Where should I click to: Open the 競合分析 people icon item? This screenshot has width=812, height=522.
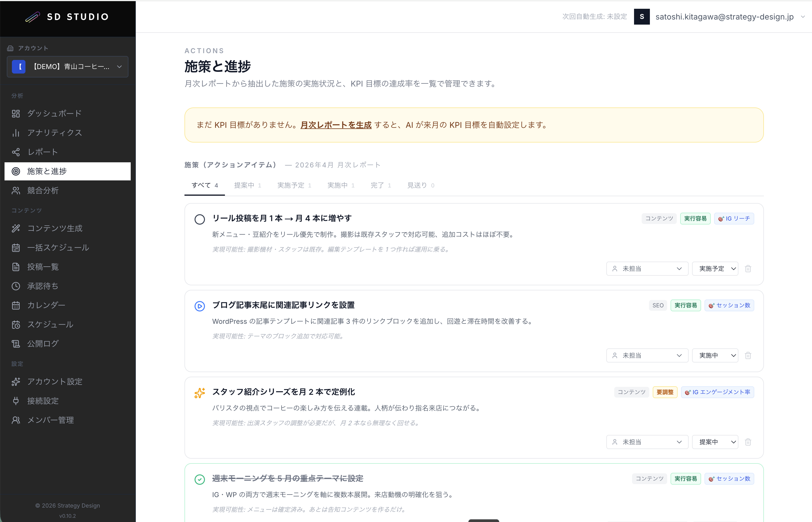tap(67, 191)
